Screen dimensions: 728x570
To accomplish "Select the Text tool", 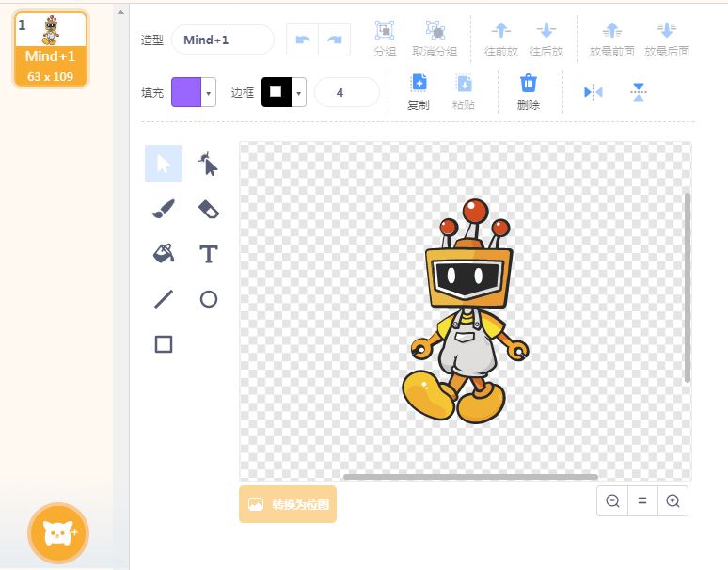I will click(208, 253).
